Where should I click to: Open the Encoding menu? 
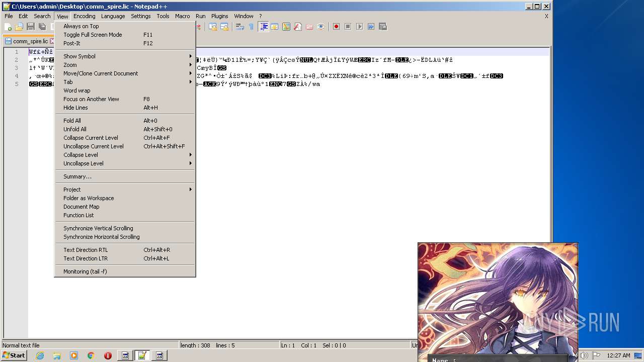[x=84, y=16]
